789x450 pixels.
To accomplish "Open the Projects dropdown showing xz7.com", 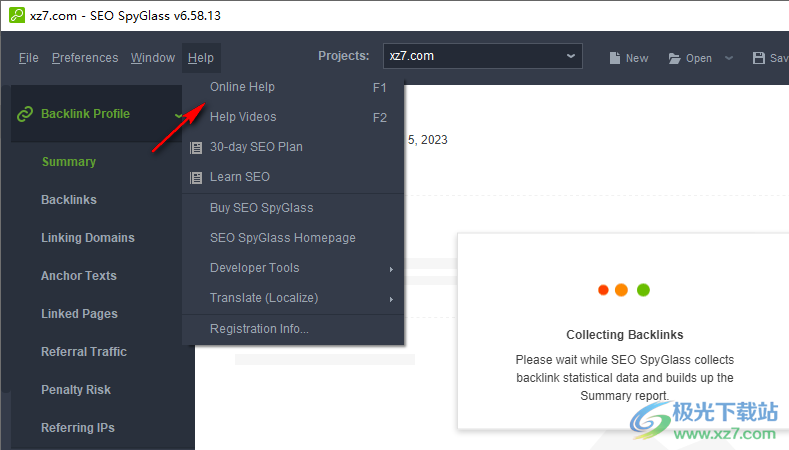I will click(483, 56).
